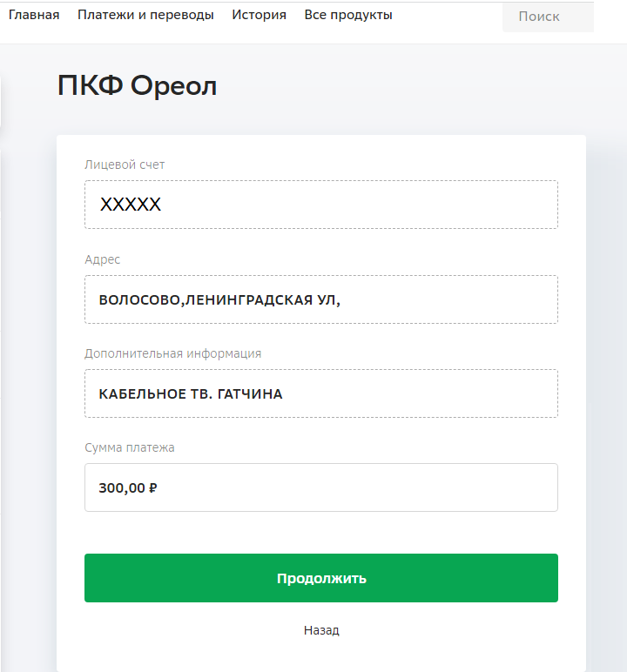627x672 pixels.
Task: Click the Дополнительная информация label
Action: (x=172, y=353)
